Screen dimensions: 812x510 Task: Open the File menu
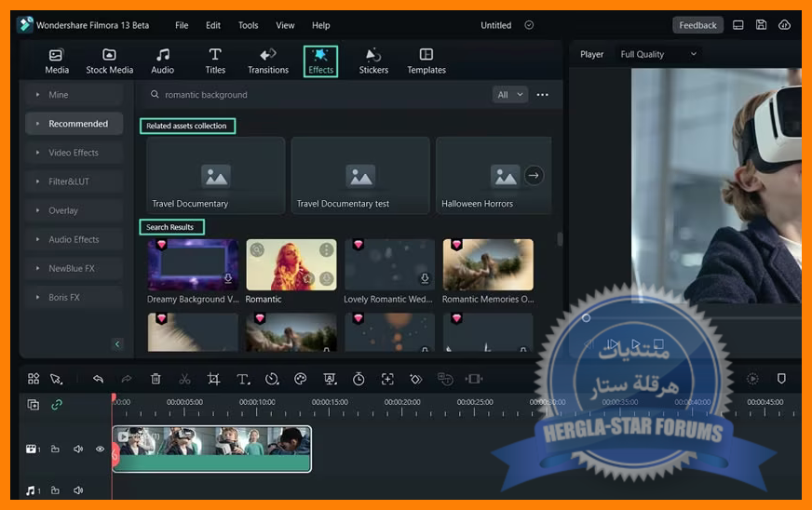click(182, 25)
